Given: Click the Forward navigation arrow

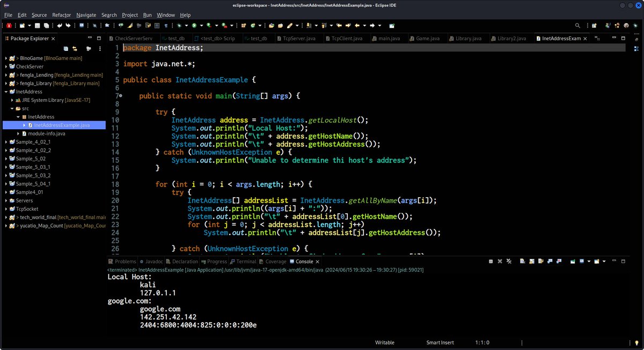Looking at the screenshot, I should coord(372,25).
